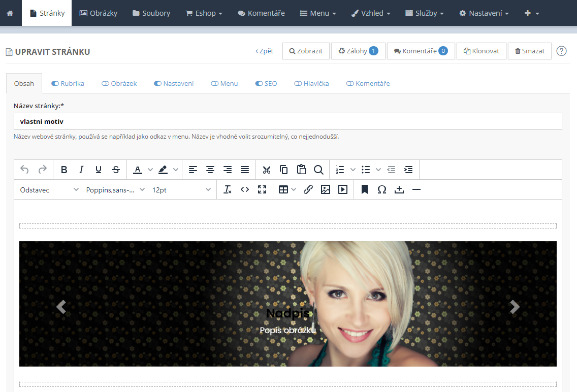
Task: Open the Odstavec paragraph format dropdown
Action: (x=49, y=189)
